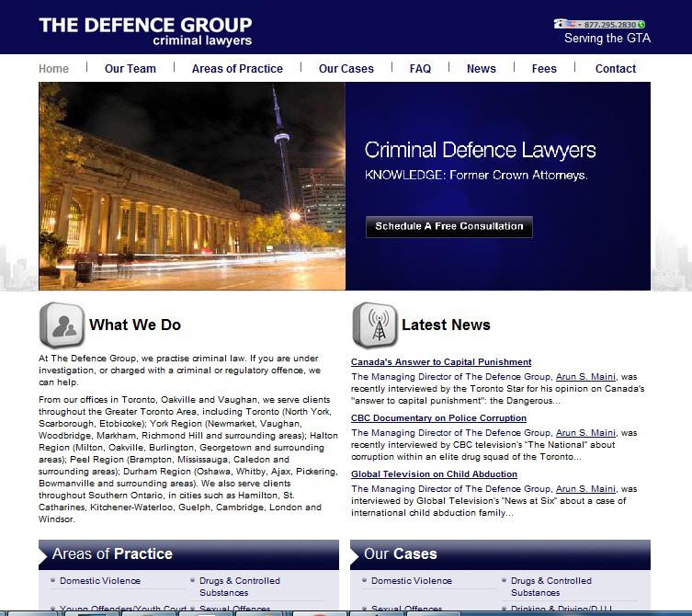Go to the Home menu item
This screenshot has width=692, height=616.
pyautogui.click(x=54, y=69)
